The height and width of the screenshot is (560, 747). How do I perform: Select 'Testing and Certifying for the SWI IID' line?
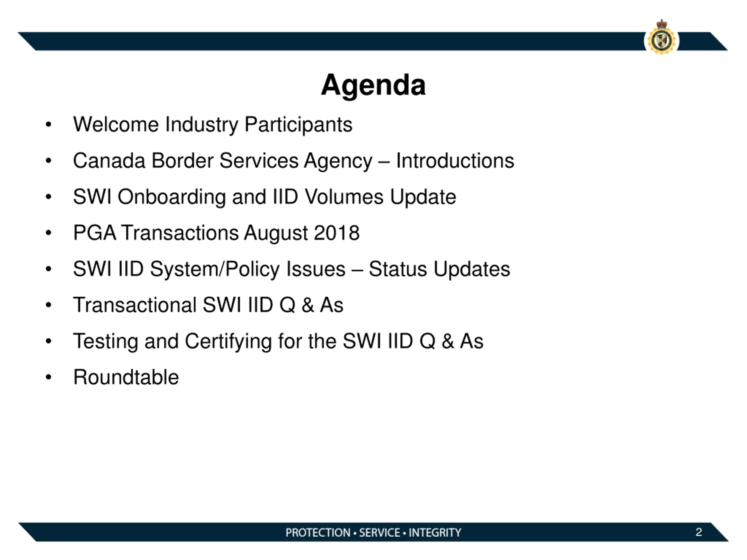(278, 341)
